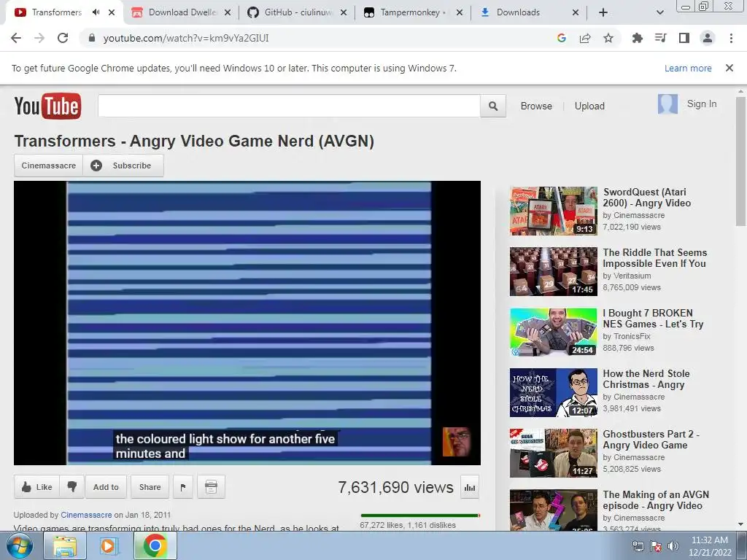Viewport: 747px width, 560px height.
Task: Bookmark this page with star icon
Action: pos(608,38)
